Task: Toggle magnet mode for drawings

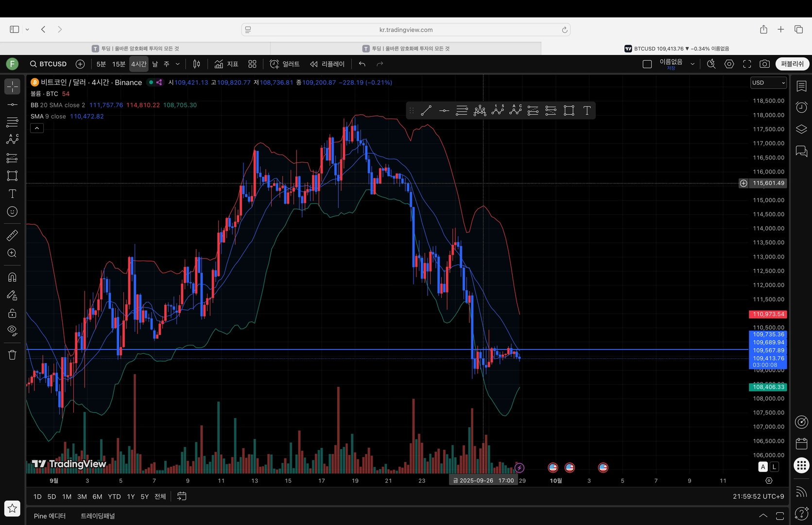Action: coord(12,277)
